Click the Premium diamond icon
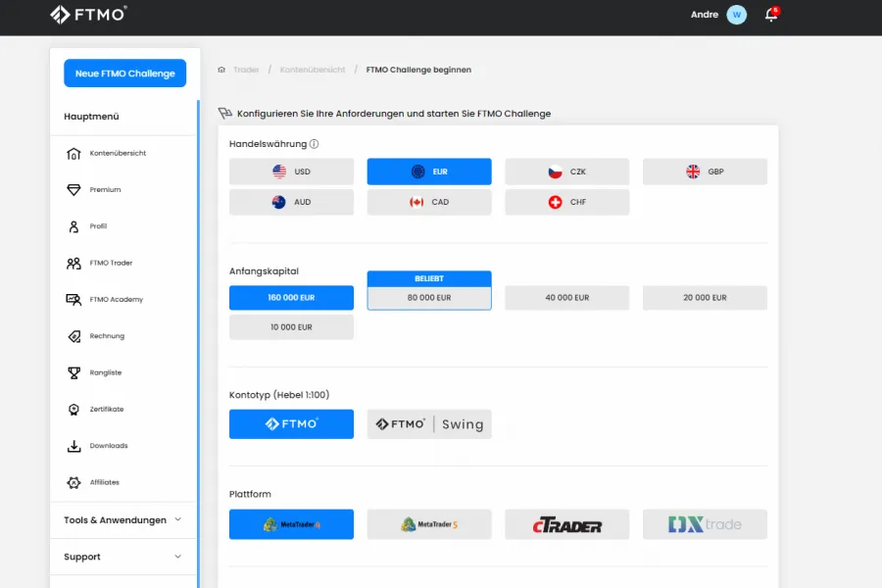The image size is (882, 588). tap(73, 190)
